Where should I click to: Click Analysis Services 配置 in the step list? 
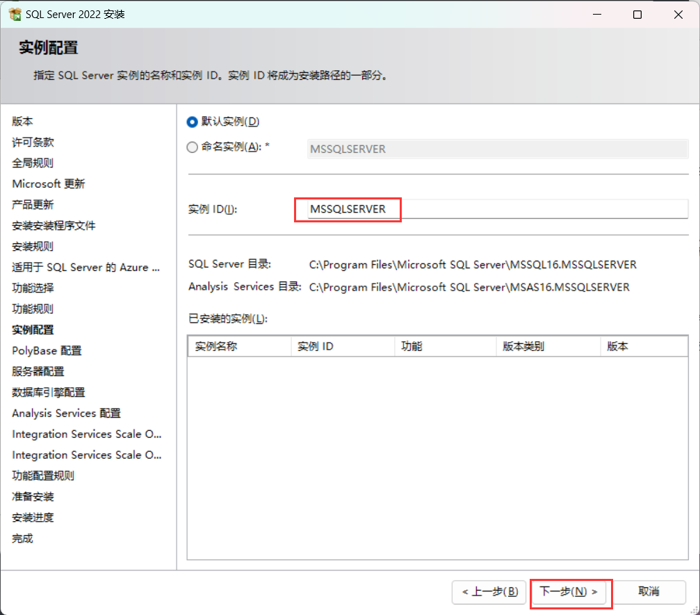click(67, 413)
